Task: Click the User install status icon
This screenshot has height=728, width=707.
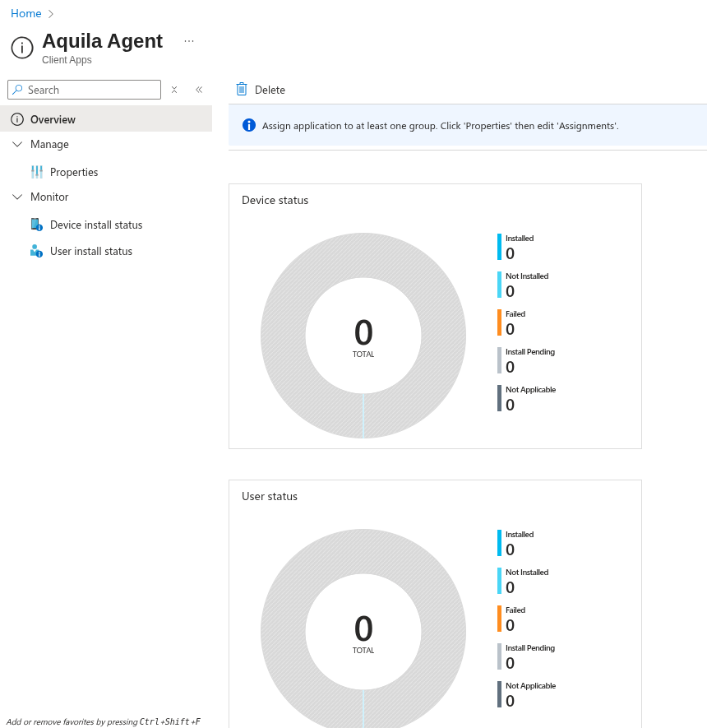Action: [x=36, y=251]
